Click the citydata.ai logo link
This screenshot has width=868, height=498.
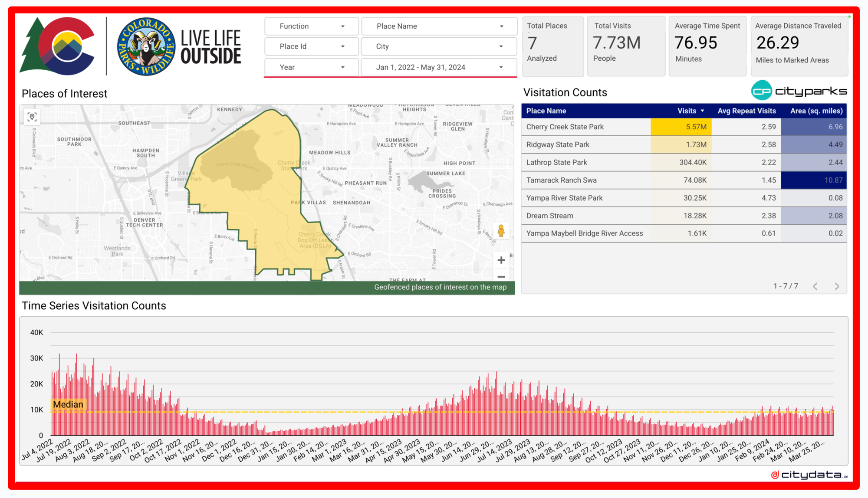click(x=810, y=475)
